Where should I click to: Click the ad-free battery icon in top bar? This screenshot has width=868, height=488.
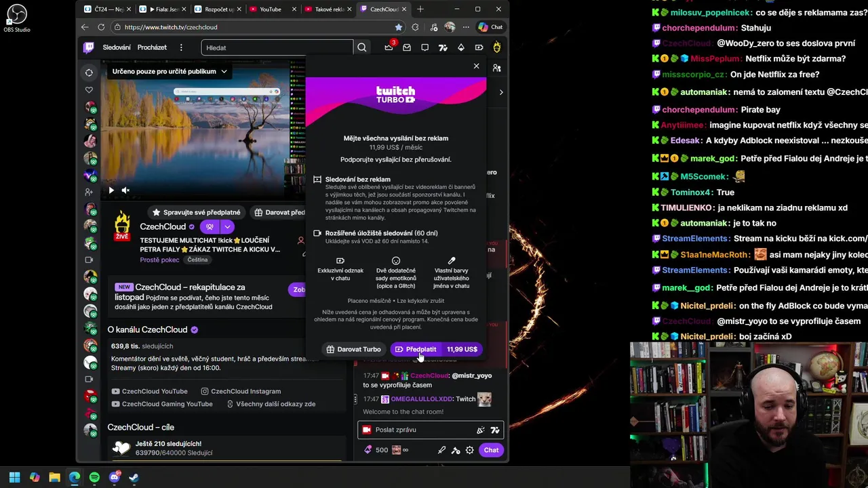point(479,47)
